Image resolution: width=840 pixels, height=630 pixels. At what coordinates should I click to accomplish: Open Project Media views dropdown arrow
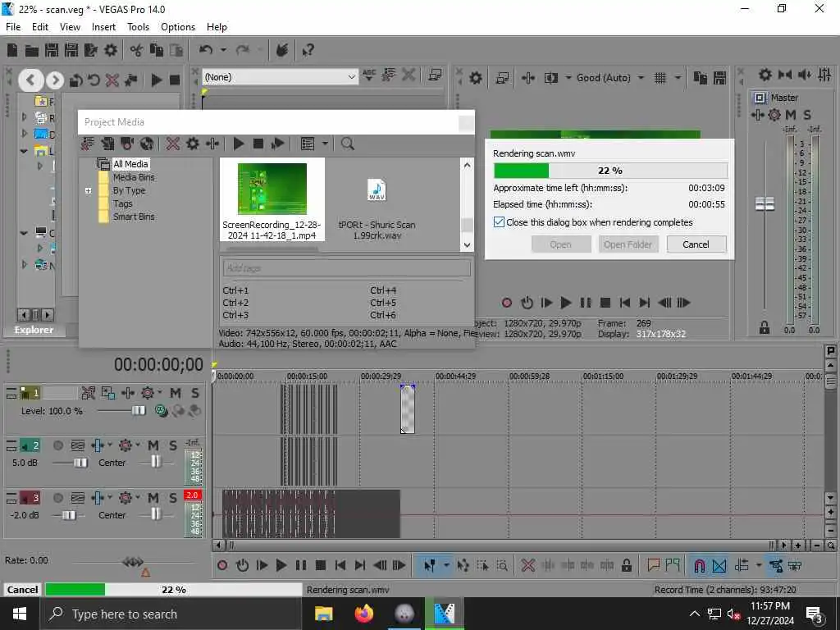[325, 144]
